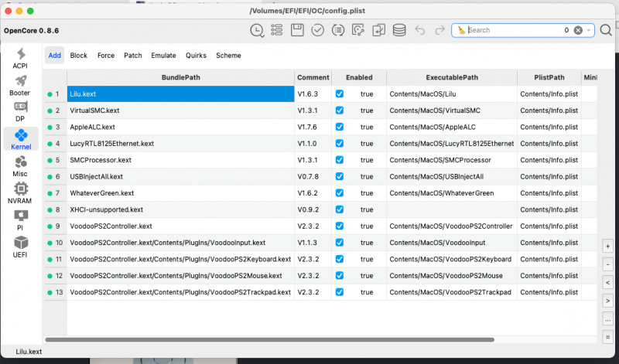Click the Save floppy disk toolbar icon
The height and width of the screenshot is (364, 619).
297,30
